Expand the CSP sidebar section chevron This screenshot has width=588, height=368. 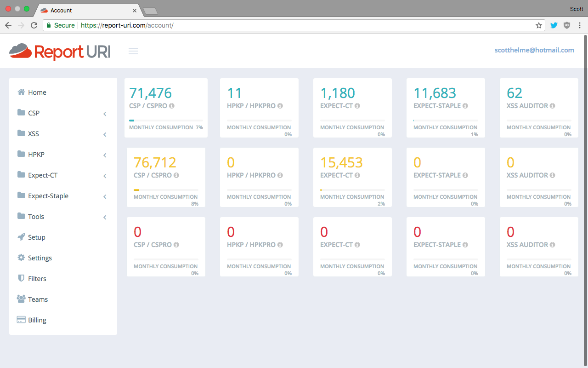pyautogui.click(x=105, y=114)
